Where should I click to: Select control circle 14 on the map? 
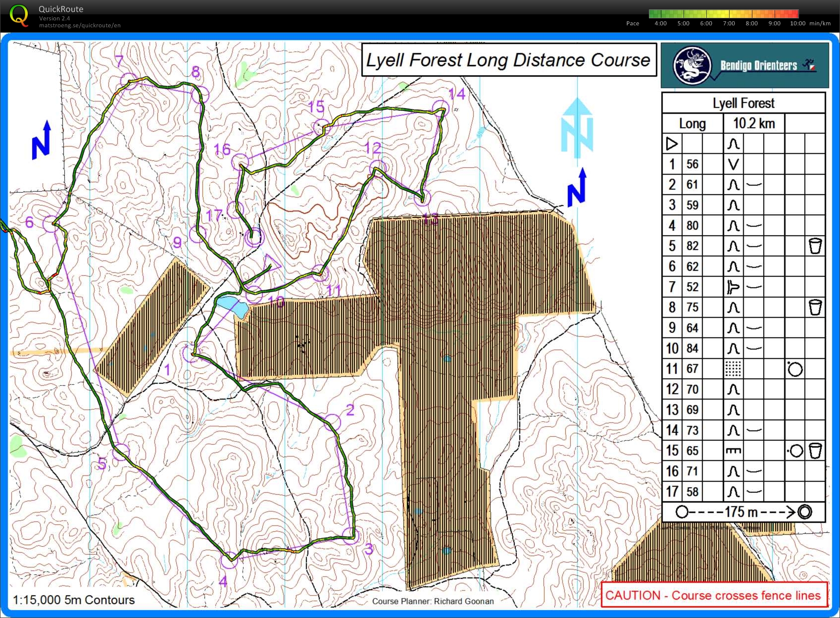440,107
